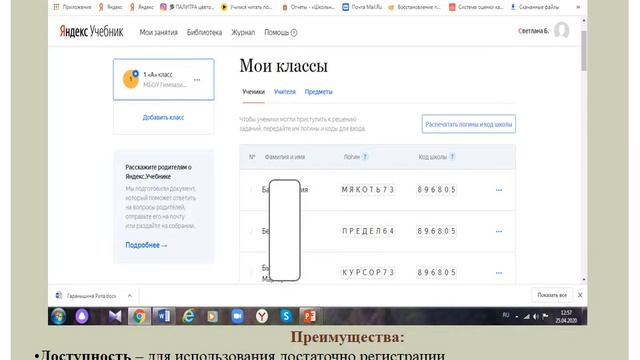640x360 pixels.
Task: Click the RU language indicator
Action: point(506,315)
